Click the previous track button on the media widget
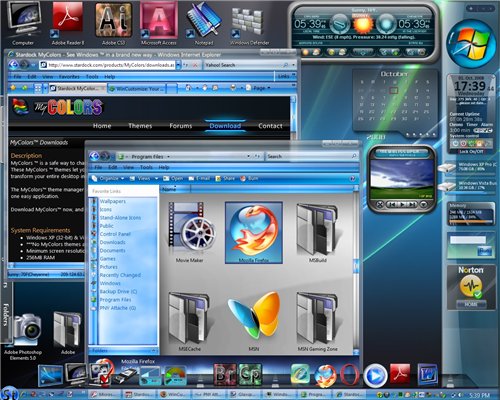This screenshot has width=500, height=400. (393, 204)
